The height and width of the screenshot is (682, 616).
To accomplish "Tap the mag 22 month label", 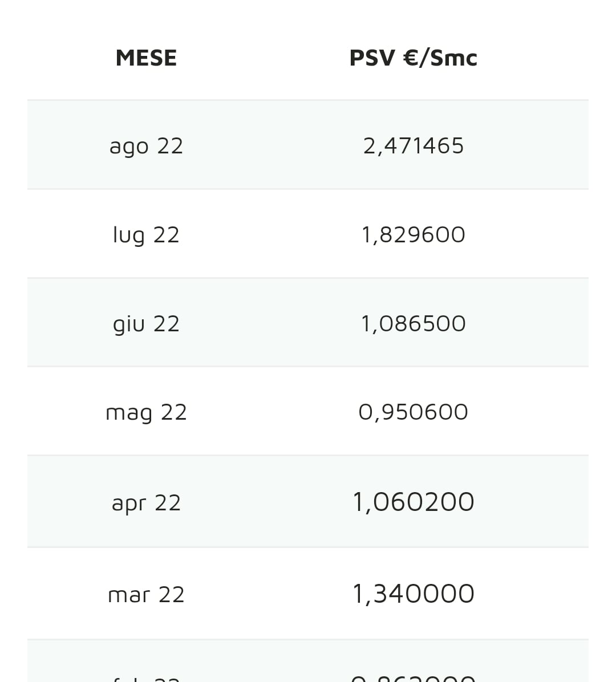I will tap(146, 412).
